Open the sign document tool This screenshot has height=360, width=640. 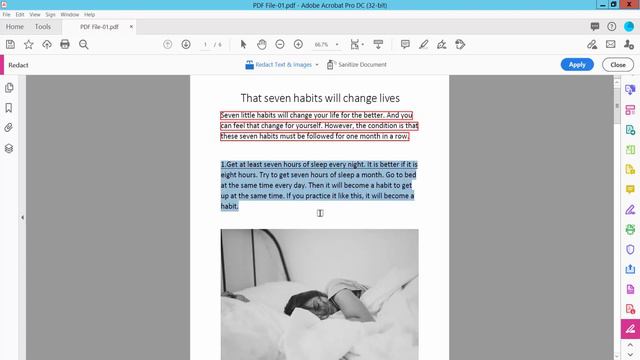442,44
